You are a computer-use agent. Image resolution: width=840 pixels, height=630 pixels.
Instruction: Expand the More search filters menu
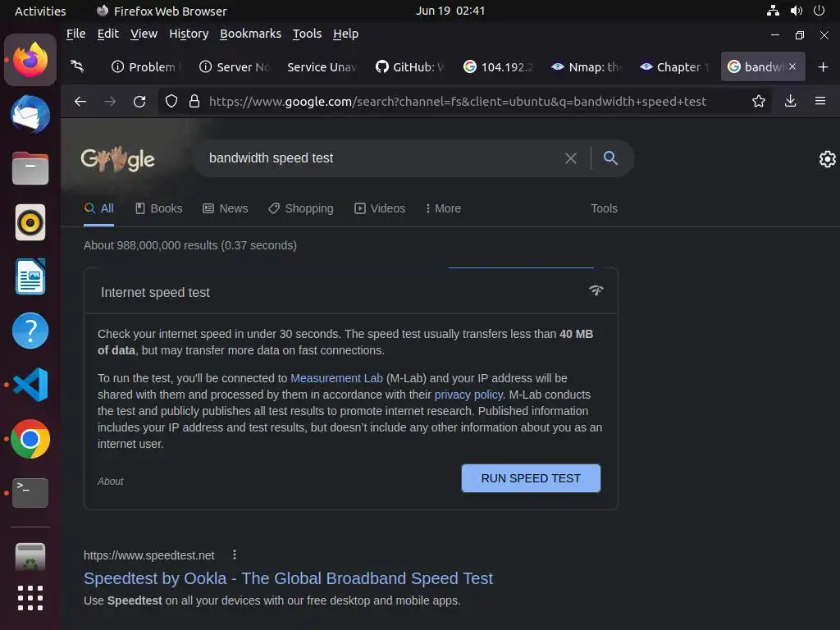point(443,208)
